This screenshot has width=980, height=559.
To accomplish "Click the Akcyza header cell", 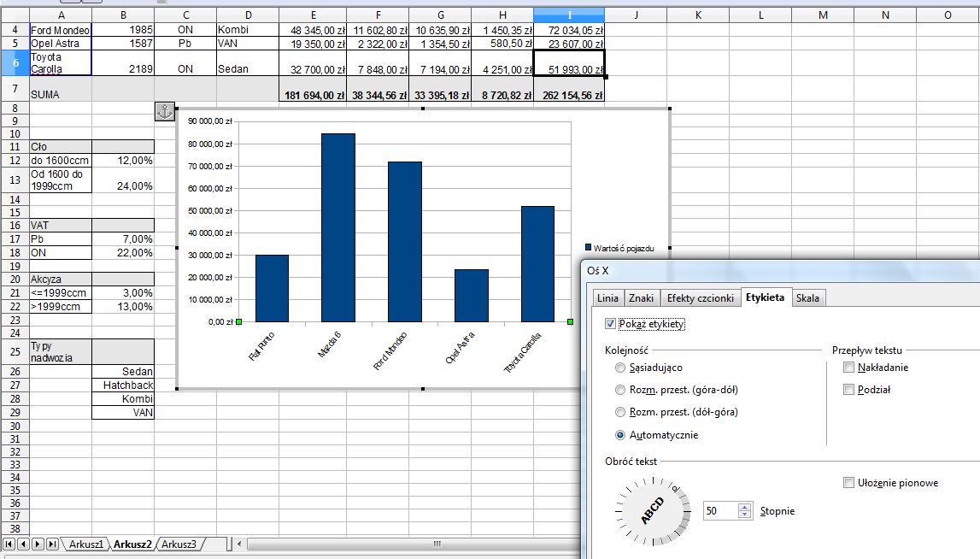I will (x=61, y=279).
